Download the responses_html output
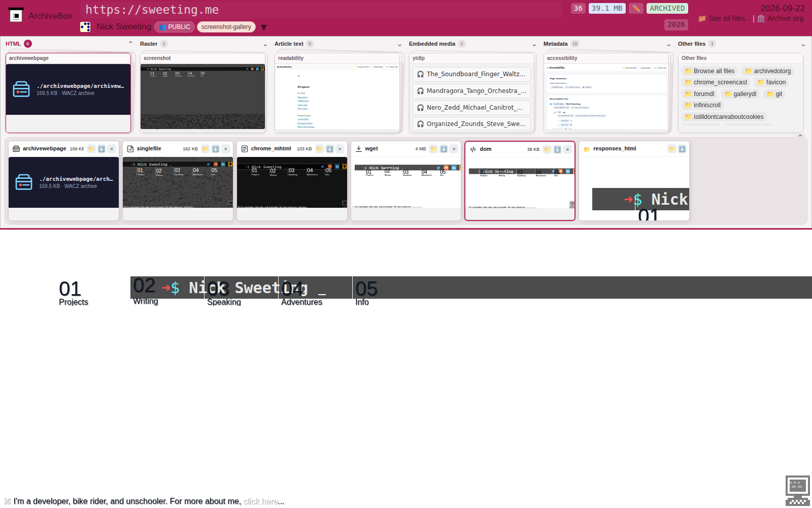 click(682, 149)
